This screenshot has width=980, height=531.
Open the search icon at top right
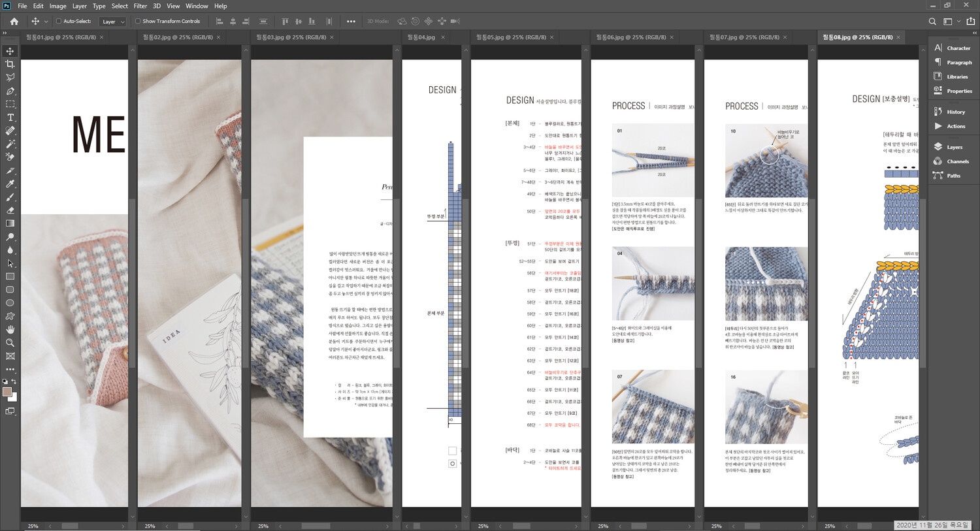[x=932, y=22]
